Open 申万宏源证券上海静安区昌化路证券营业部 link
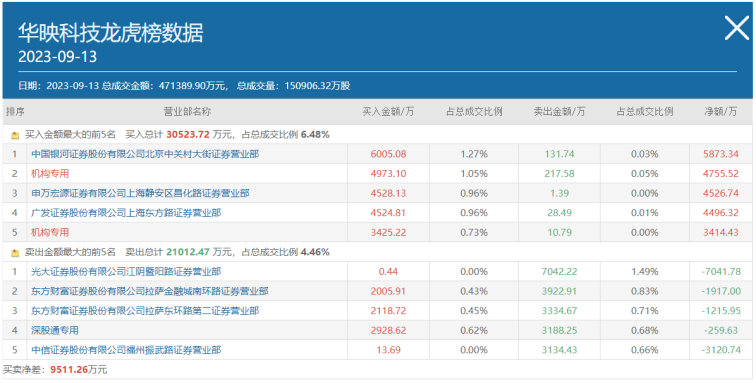 [x=140, y=193]
